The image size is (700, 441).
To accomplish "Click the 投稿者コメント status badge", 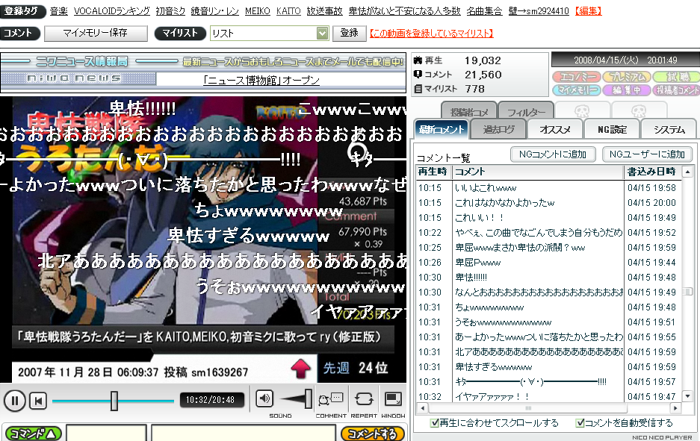I will coord(676,90).
